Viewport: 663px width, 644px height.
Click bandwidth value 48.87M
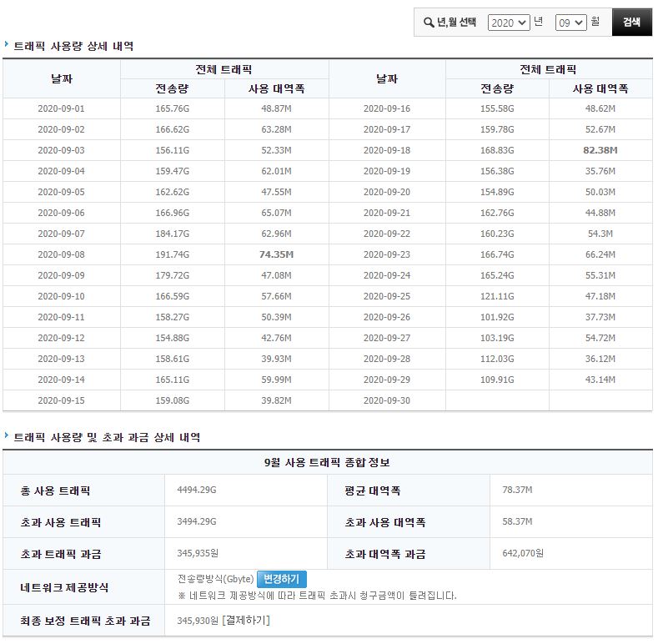click(276, 108)
